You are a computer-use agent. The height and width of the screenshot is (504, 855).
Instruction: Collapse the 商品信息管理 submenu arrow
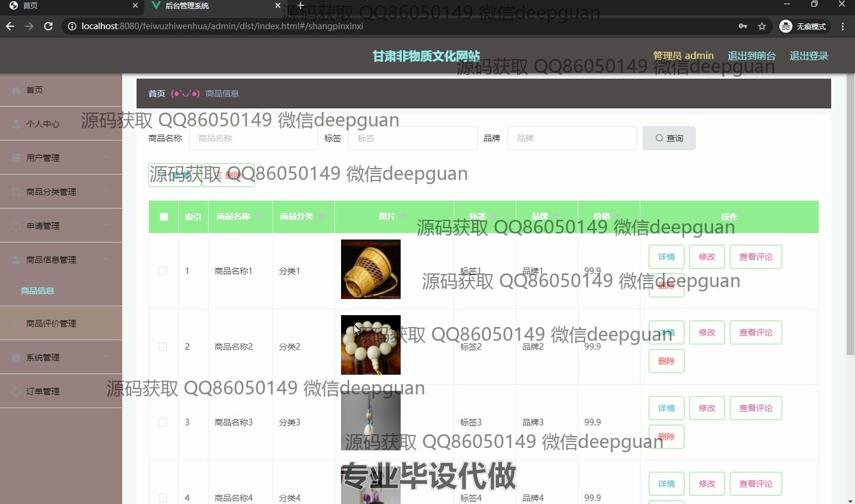pos(106,259)
